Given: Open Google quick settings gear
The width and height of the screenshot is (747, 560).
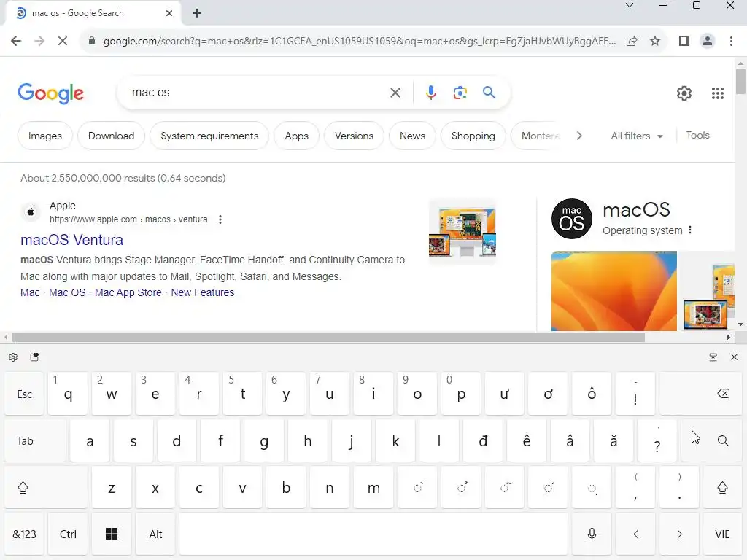Looking at the screenshot, I should (x=684, y=93).
